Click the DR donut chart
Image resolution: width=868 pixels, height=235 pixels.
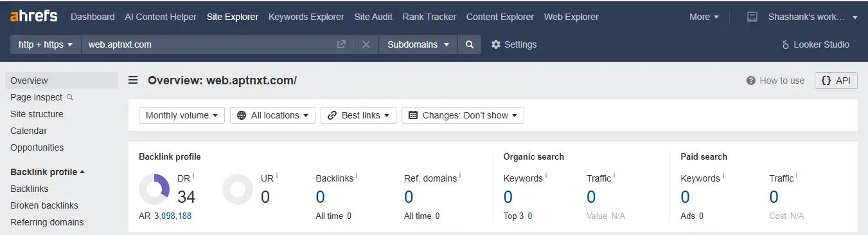tap(154, 189)
